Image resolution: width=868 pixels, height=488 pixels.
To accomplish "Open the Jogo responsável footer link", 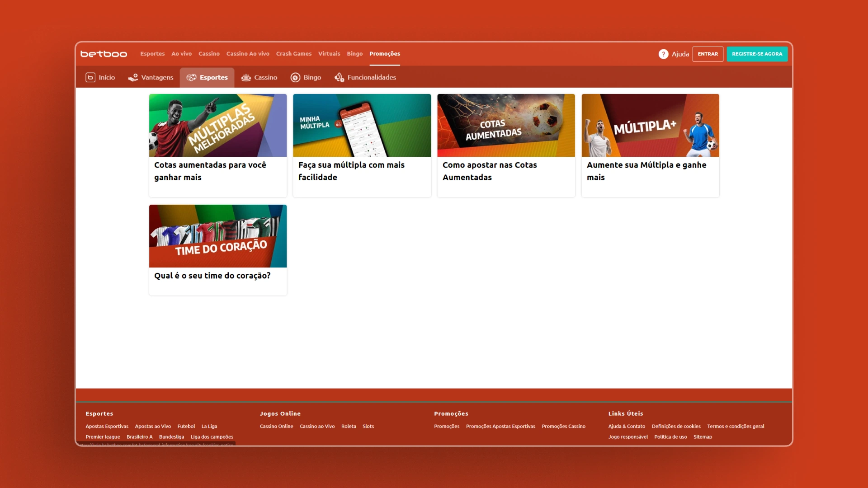I will [x=627, y=437].
